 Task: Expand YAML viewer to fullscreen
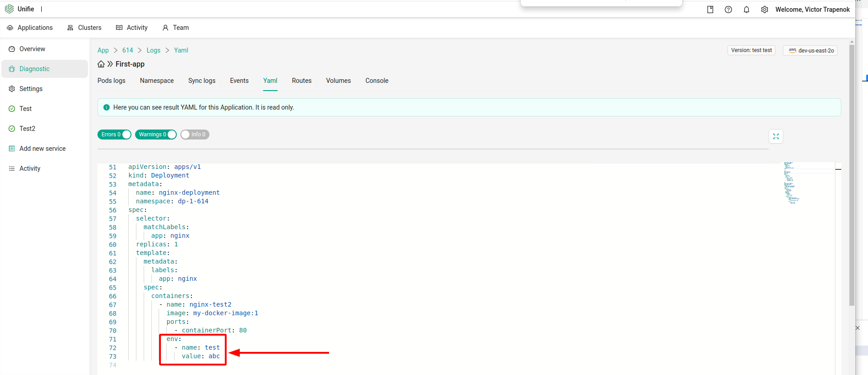[x=776, y=136]
